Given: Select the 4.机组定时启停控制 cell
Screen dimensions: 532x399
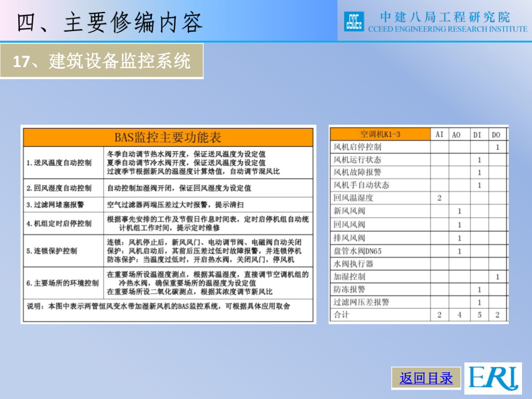Looking at the screenshot, I should click(x=63, y=223).
